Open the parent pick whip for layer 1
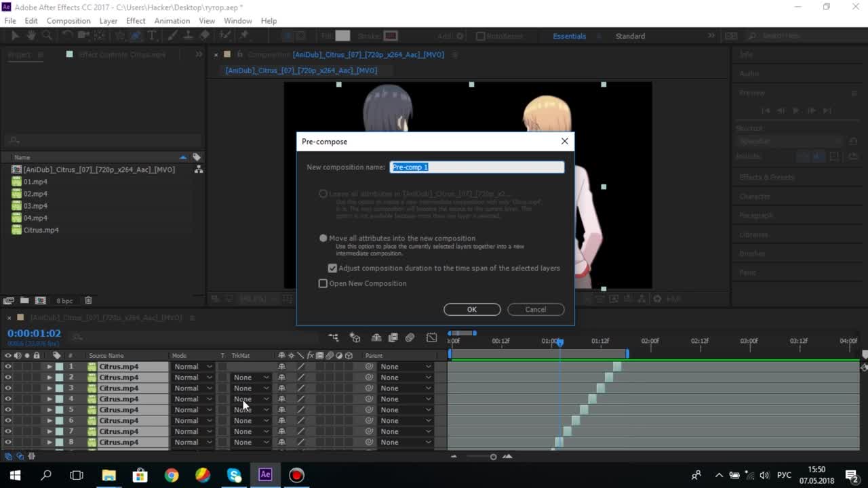The image size is (868, 488). pos(369,367)
